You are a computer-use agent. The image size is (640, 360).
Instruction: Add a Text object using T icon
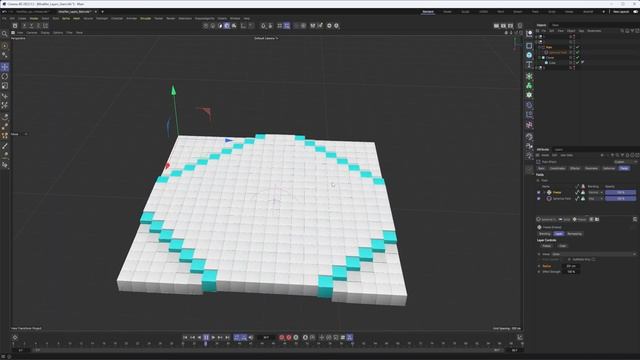[x=529, y=64]
